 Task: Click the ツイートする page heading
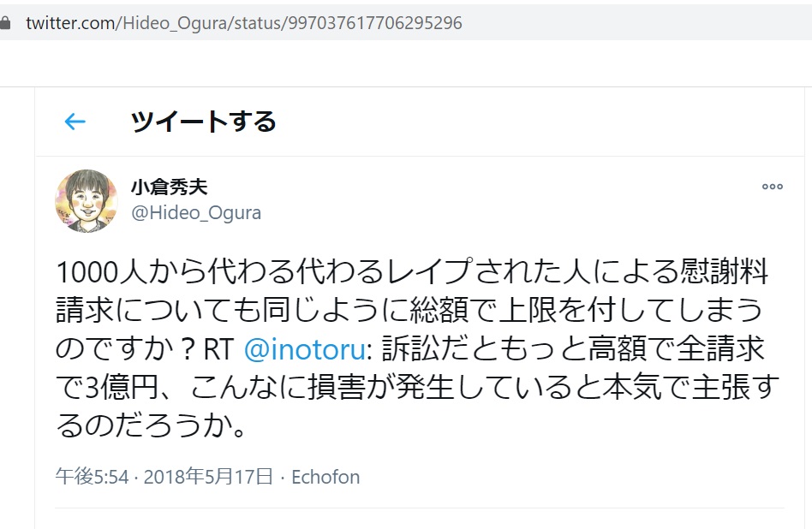[x=203, y=122]
